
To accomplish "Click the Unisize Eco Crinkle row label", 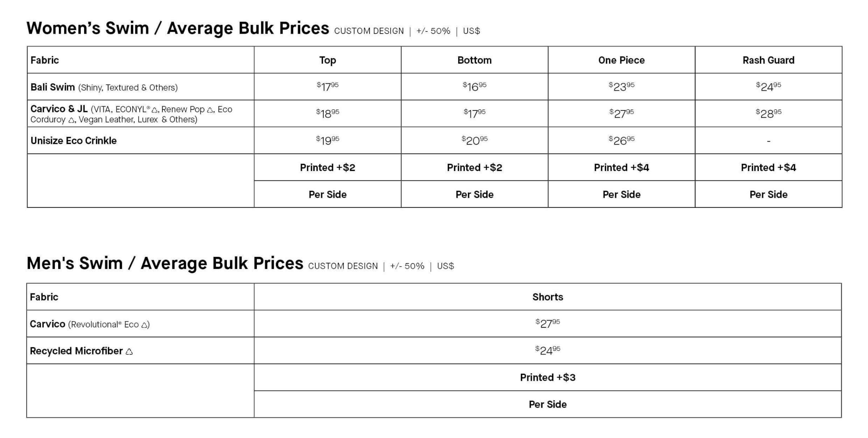I will point(73,141).
